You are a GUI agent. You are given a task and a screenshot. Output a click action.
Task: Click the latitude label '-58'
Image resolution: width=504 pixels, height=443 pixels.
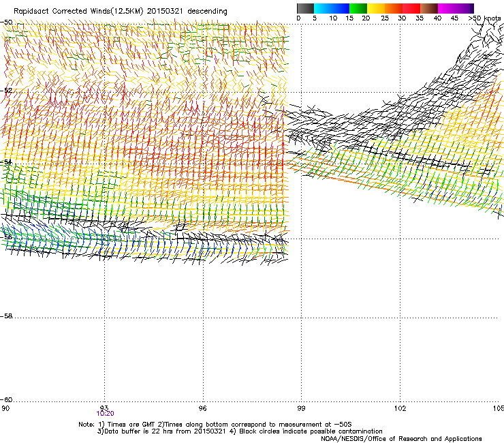pos(6,316)
